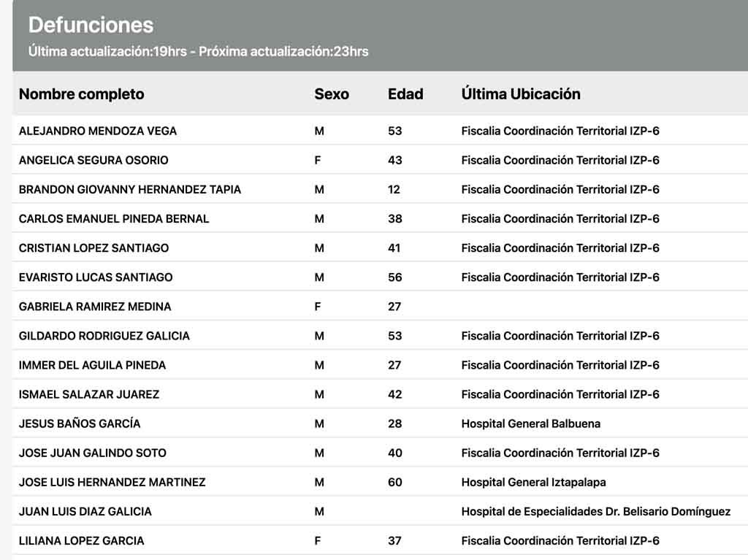Select CARLOS EMANUEL PINEDA BERNAL row
This screenshot has width=748, height=560.
pos(380,218)
